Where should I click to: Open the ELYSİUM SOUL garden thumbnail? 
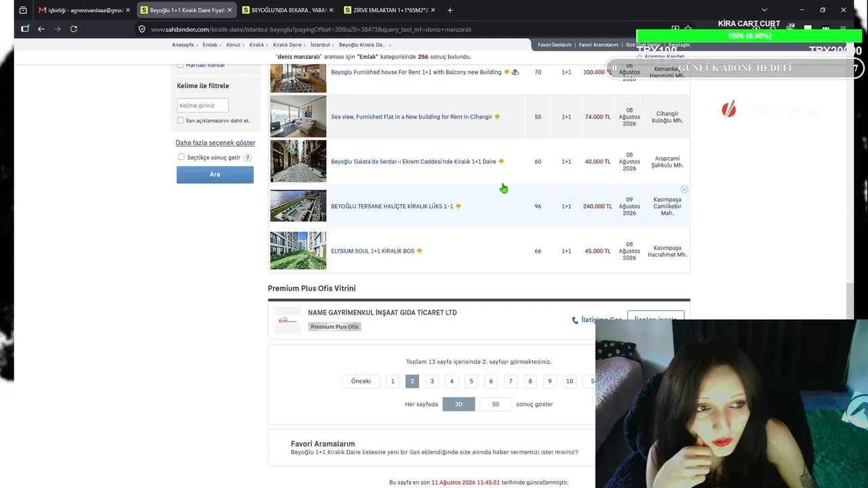point(298,251)
